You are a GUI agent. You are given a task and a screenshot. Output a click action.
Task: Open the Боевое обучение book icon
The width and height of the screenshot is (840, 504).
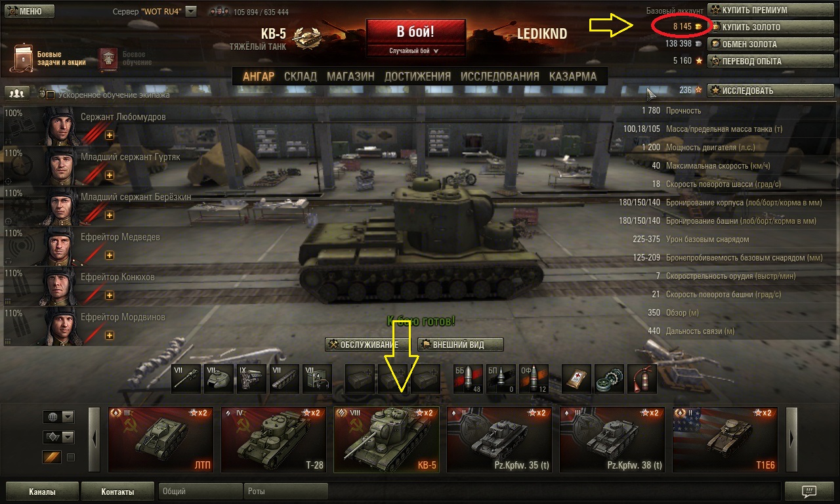[x=108, y=58]
